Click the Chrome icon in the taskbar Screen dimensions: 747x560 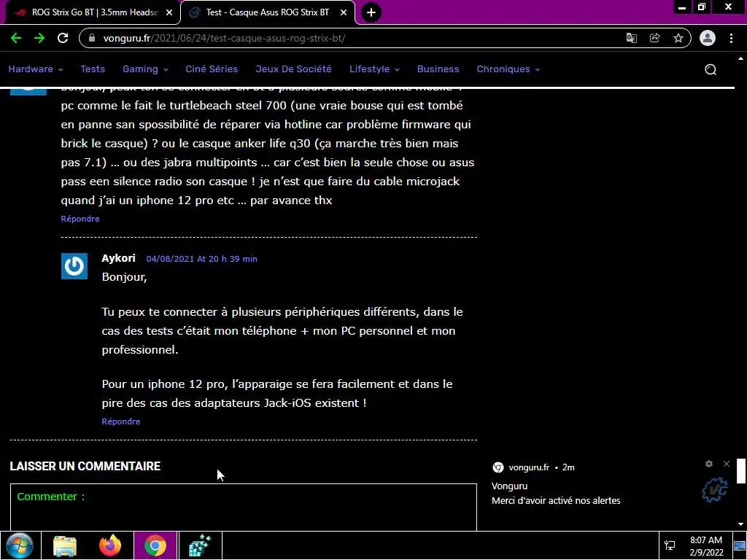155,545
